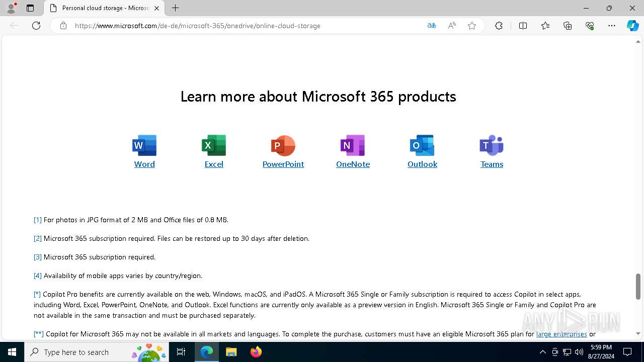The image size is (644, 362).
Task: Open the Word app icon
Action: [144, 145]
